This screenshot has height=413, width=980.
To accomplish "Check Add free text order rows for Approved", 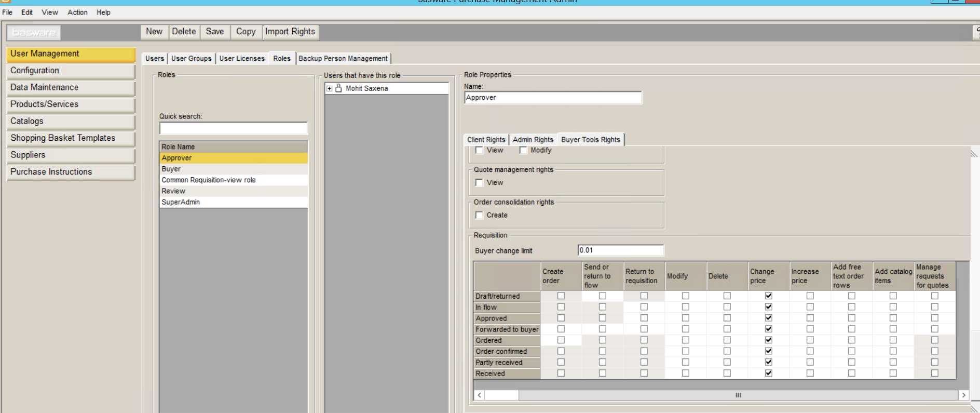I will click(852, 318).
